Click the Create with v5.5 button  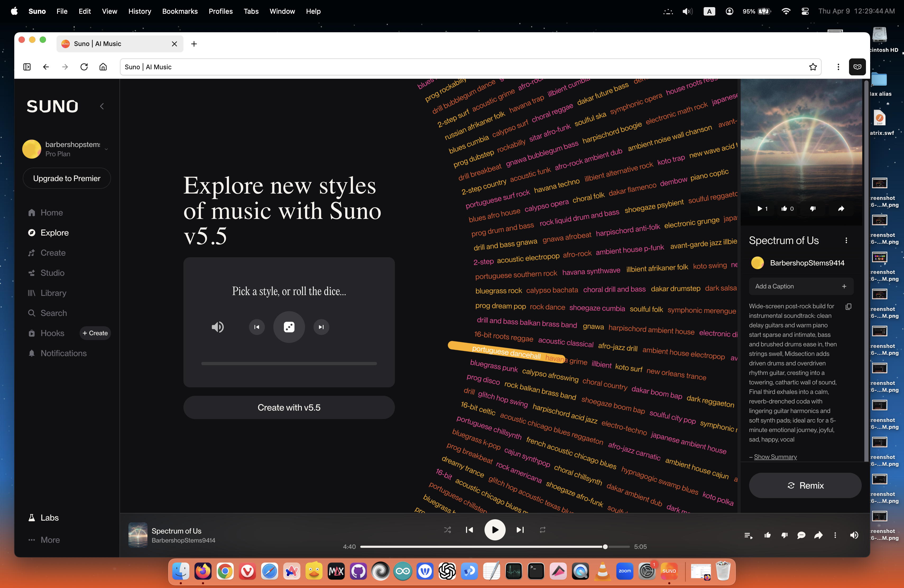[289, 408]
